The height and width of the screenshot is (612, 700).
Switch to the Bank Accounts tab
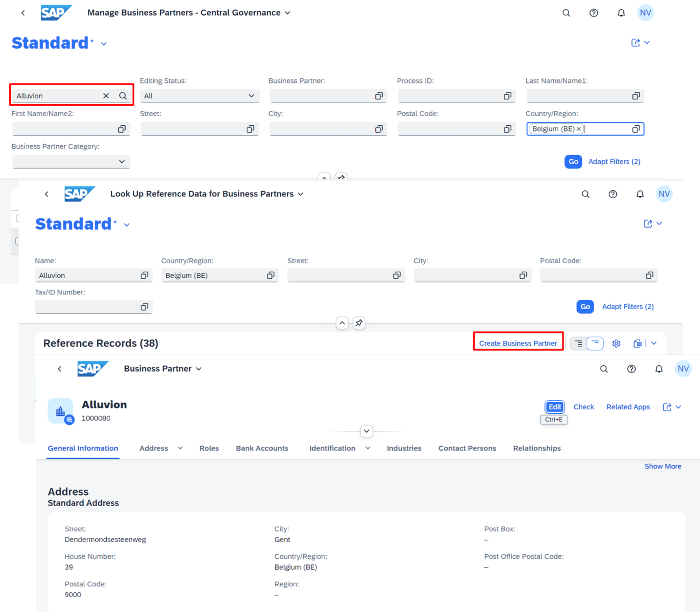click(x=262, y=448)
